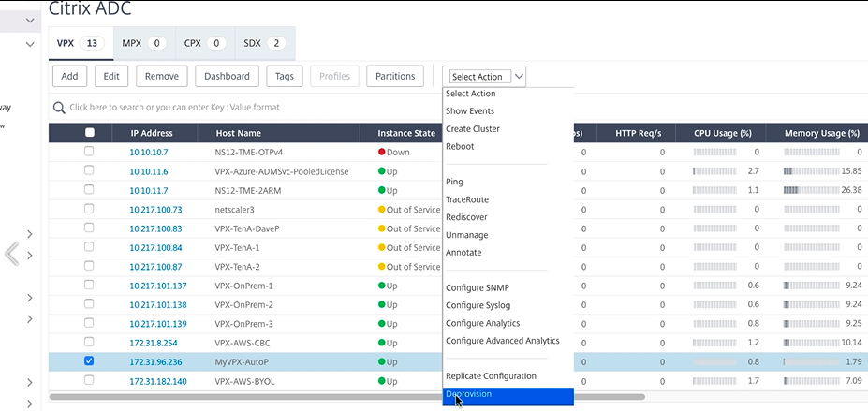Click the Add button
The width and height of the screenshot is (868, 411).
[x=69, y=76]
